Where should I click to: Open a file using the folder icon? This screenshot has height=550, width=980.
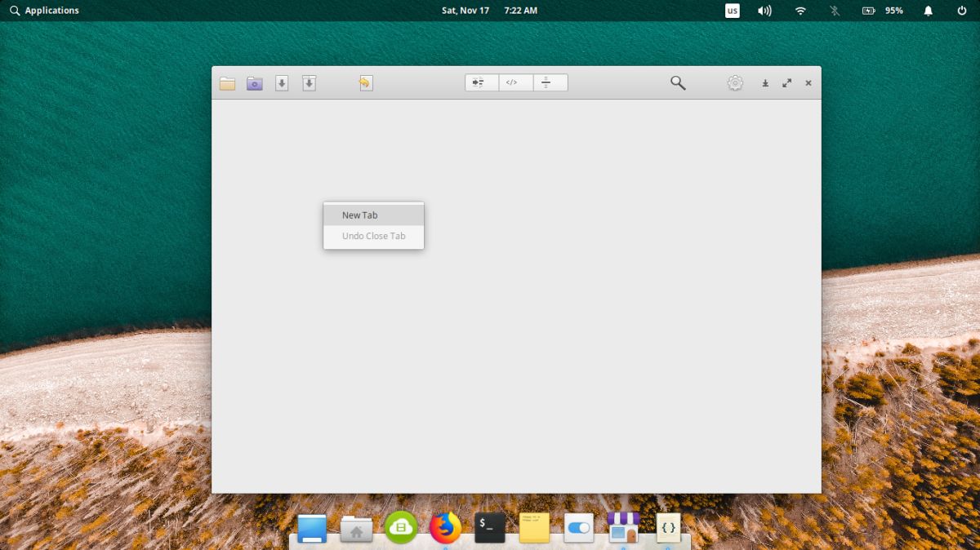pos(227,83)
